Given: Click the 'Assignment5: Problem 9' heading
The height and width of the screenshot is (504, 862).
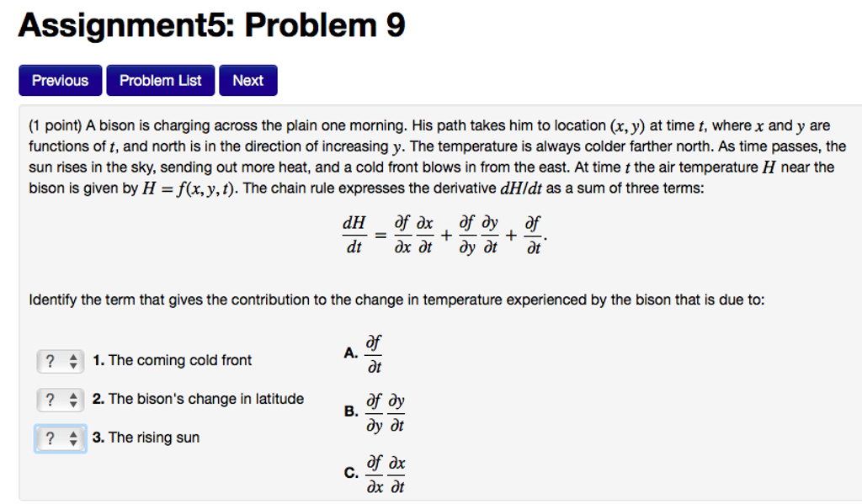Looking at the screenshot, I should pyautogui.click(x=211, y=25).
